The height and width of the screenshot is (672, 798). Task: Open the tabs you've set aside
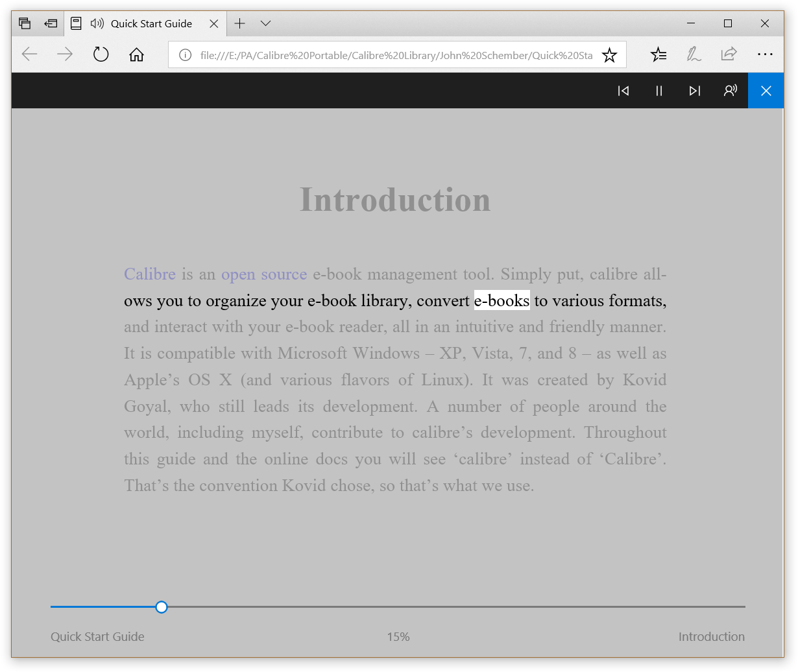pos(25,23)
